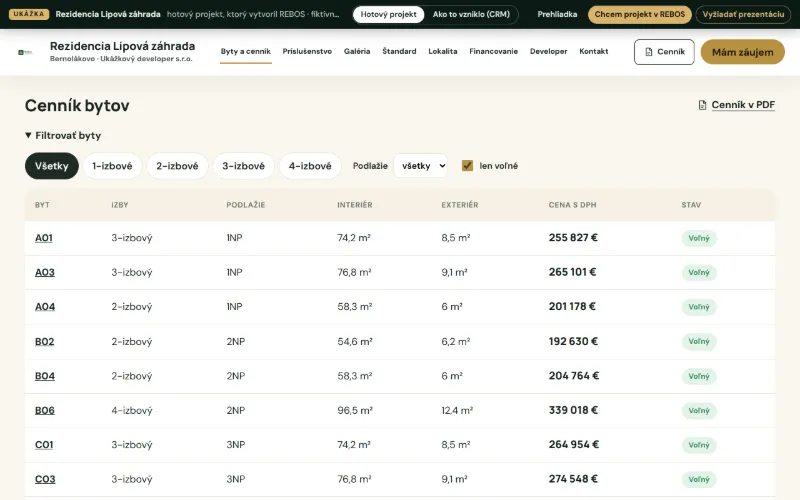The image size is (800, 500).
Task: Open the Kontakt menu item
Action: [593, 52]
